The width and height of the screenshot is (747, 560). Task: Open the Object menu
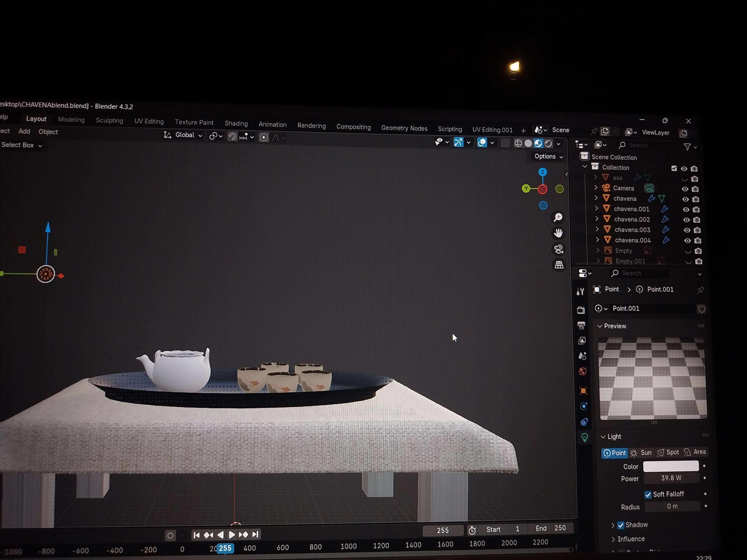tap(48, 132)
